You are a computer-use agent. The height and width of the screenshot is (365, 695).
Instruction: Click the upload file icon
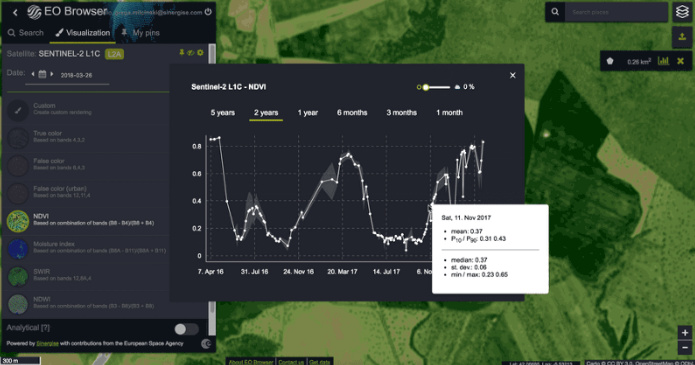tap(682, 37)
